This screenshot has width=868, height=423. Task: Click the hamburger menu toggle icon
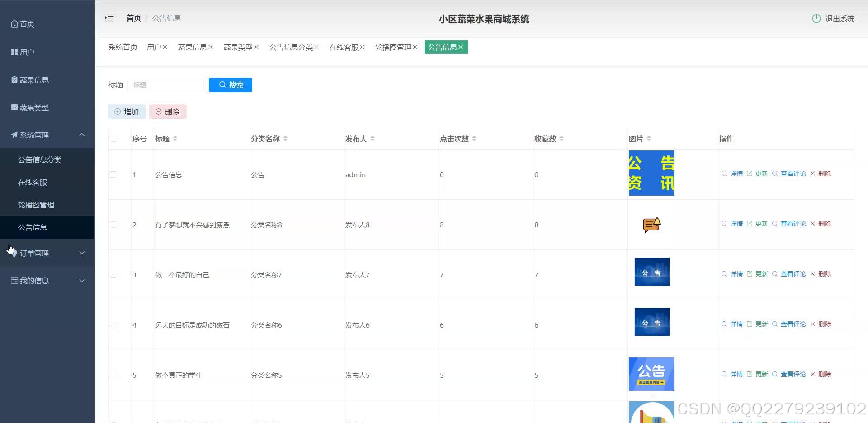tap(109, 18)
